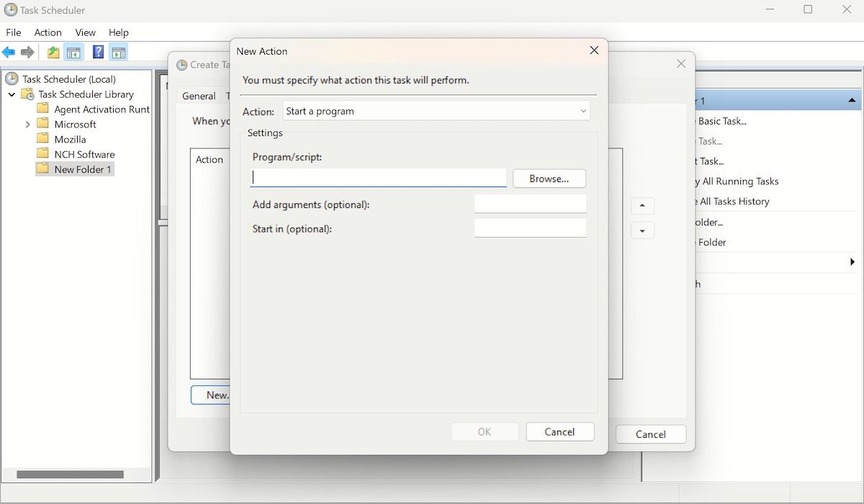Open the Action menu
This screenshot has width=864, height=504.
[x=48, y=32]
